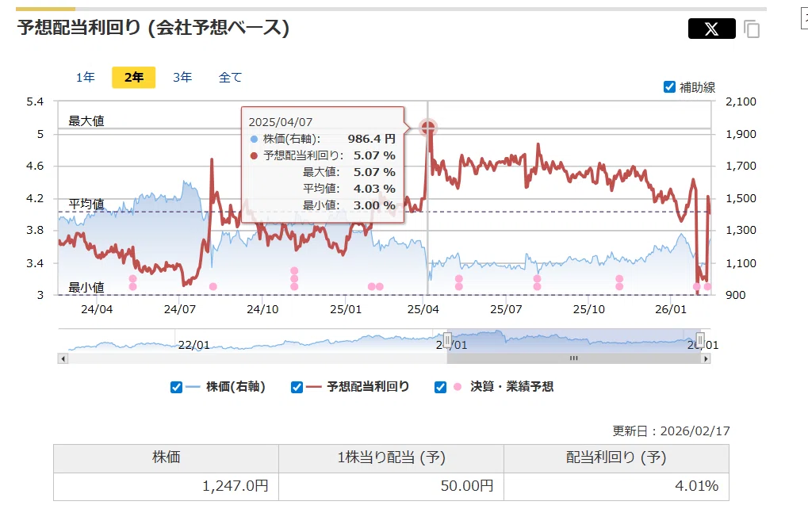808x532 pixels.
Task: Select the 1年 range tab
Action: coord(86,77)
